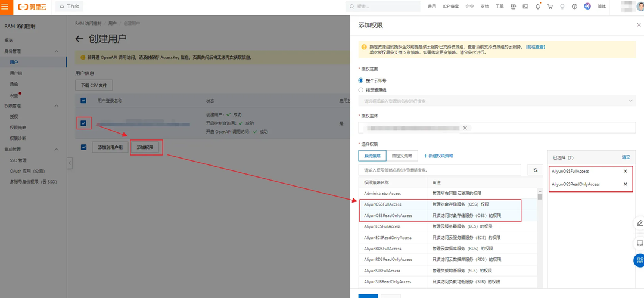
Task: Focus the policy name search field
Action: [x=440, y=170]
